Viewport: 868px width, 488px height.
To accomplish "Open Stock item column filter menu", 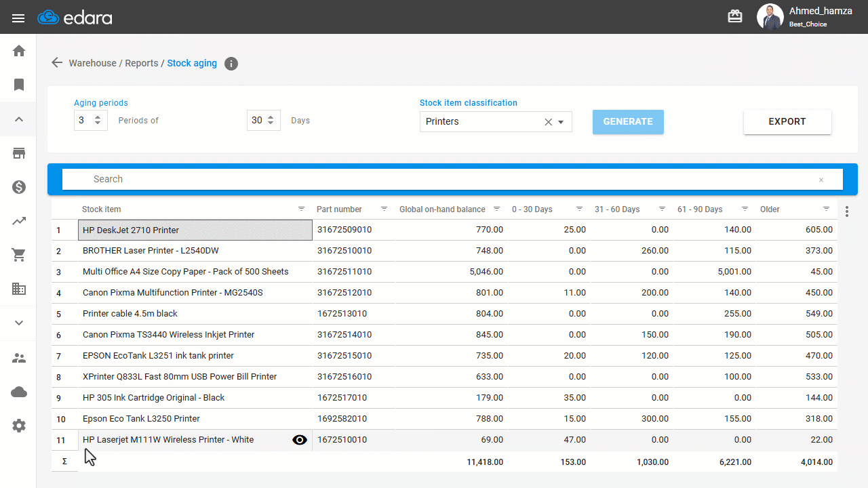I will (x=302, y=209).
